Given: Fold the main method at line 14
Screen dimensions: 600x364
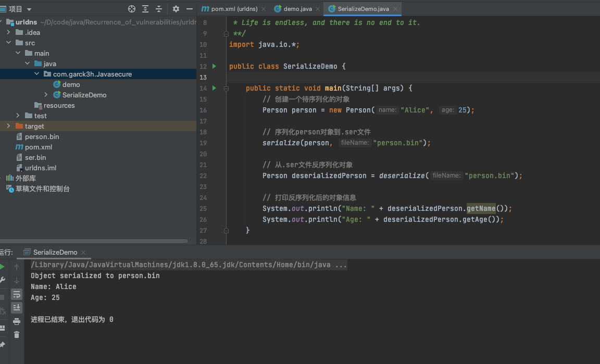Looking at the screenshot, I should tap(226, 89).
